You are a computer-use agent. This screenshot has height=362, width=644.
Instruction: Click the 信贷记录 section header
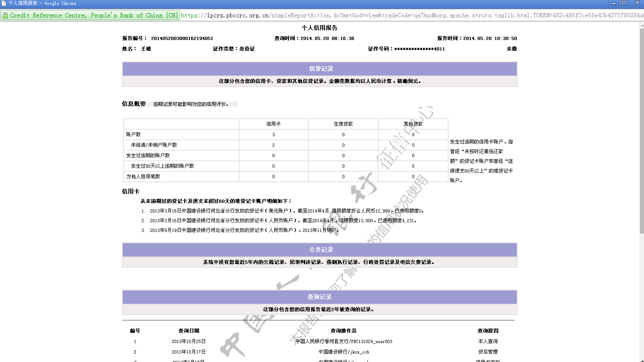click(320, 69)
